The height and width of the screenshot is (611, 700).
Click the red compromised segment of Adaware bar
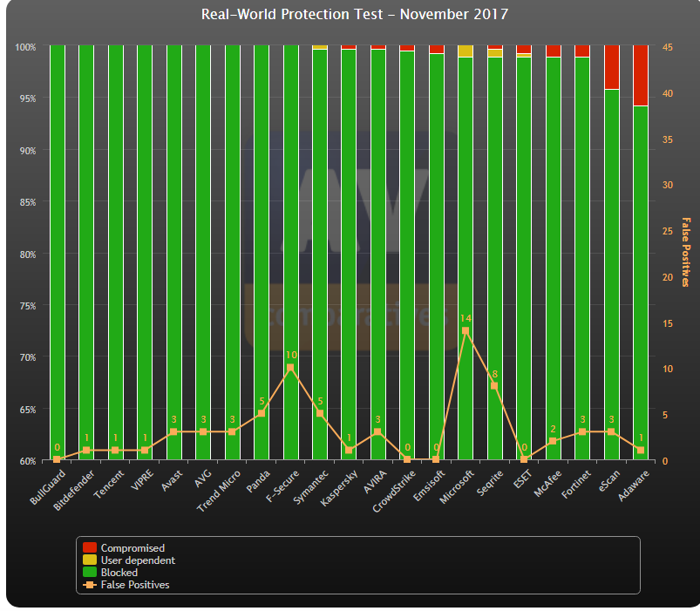coord(641,76)
